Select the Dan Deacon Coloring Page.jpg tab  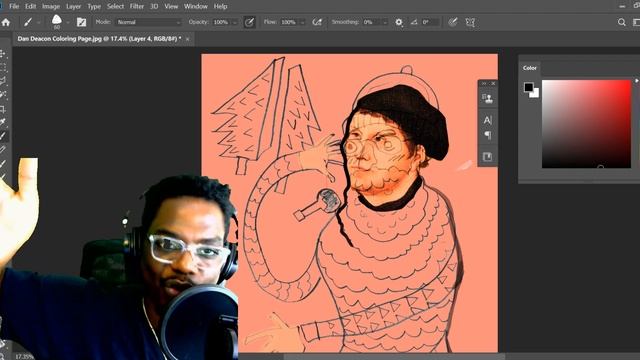tap(99, 39)
